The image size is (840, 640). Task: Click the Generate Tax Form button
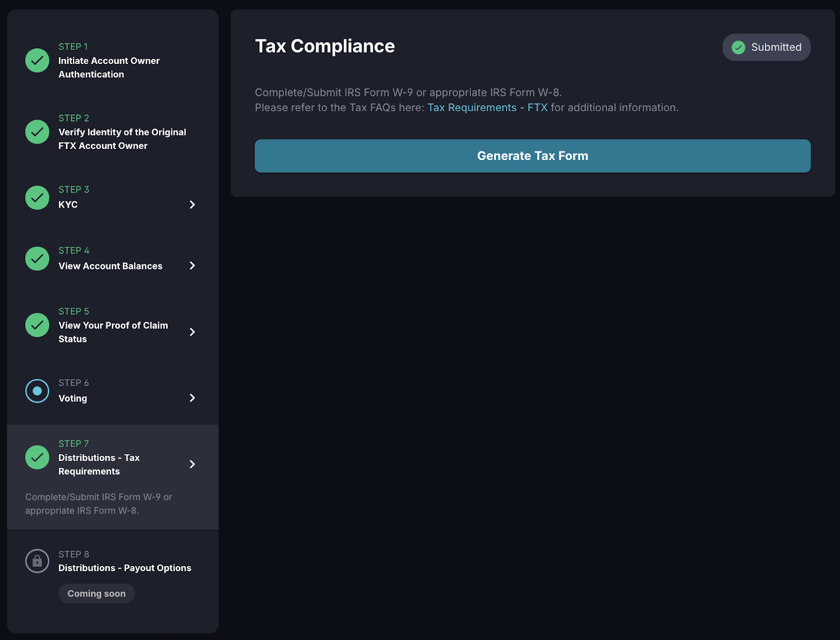click(x=532, y=156)
